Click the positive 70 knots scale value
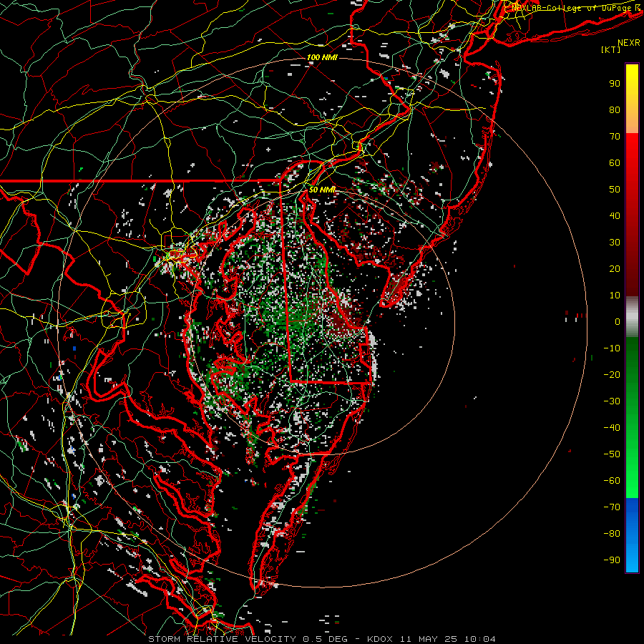Screen dimensions: 644x644 (x=615, y=137)
